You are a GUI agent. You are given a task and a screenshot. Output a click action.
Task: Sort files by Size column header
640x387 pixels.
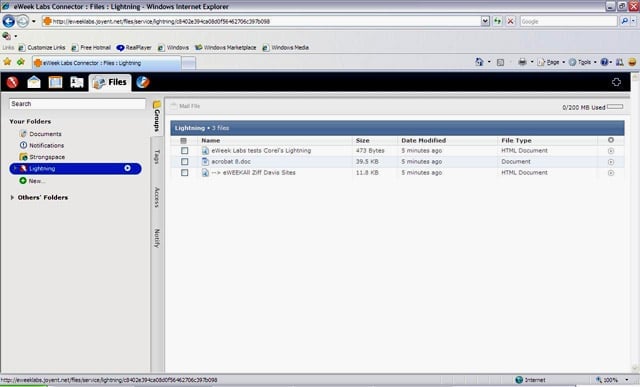pos(362,140)
